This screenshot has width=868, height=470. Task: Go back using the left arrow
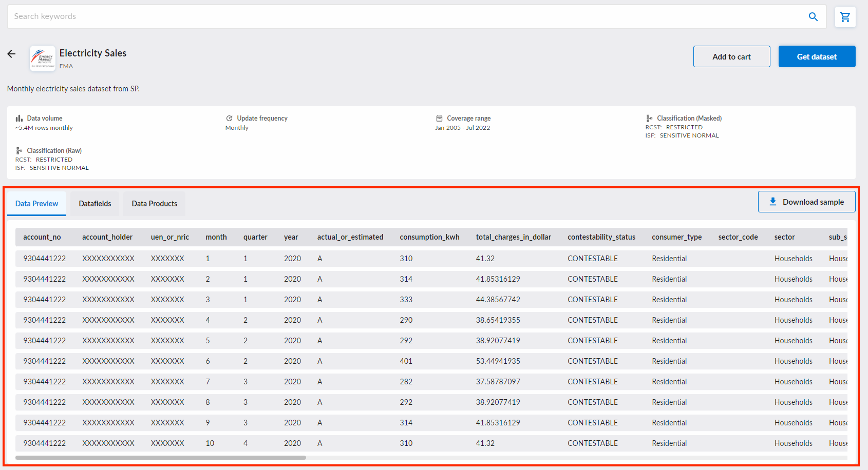click(11, 54)
